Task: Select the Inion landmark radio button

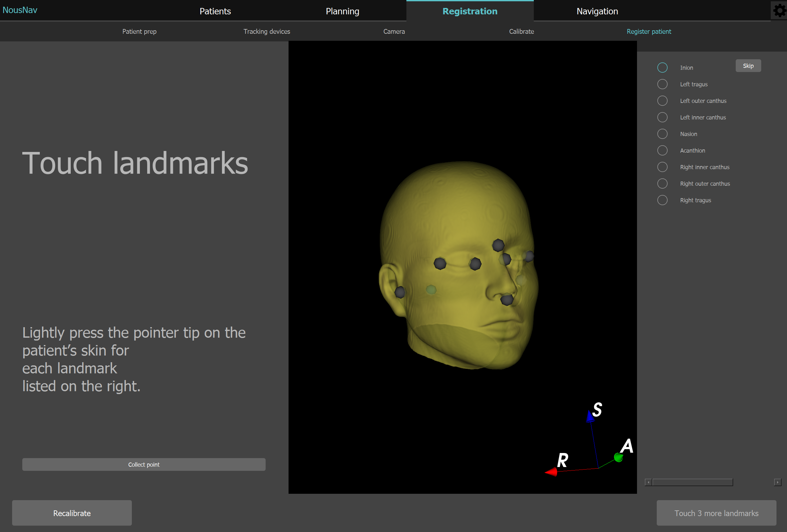Action: pos(662,68)
